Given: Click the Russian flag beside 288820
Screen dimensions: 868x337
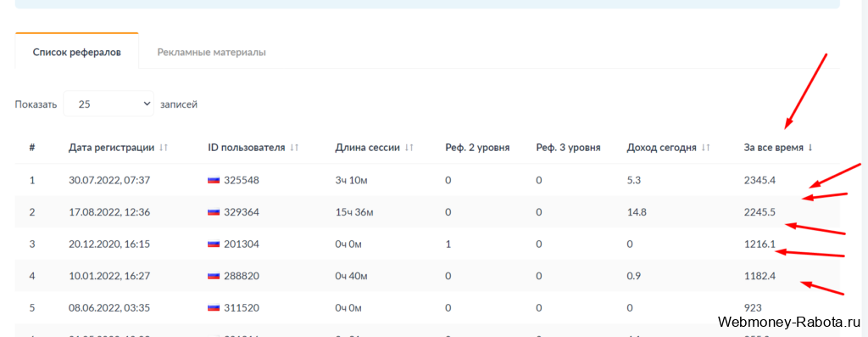Looking at the screenshot, I should (214, 276).
